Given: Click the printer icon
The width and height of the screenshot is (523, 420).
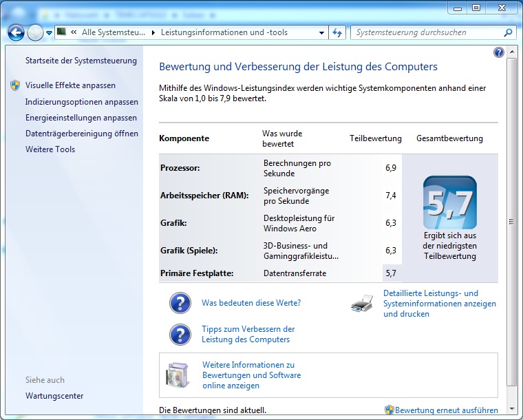Looking at the screenshot, I should click(x=362, y=303).
